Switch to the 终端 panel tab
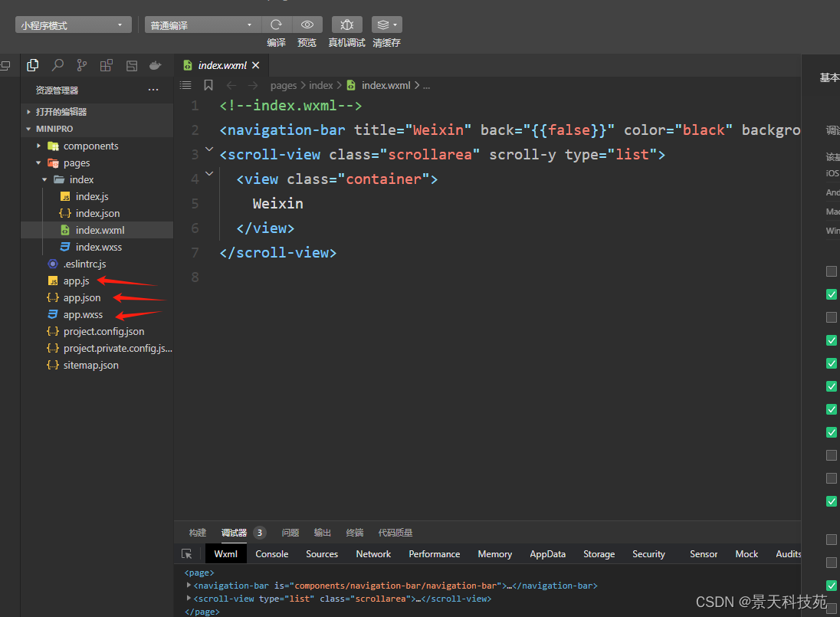840x617 pixels. point(355,533)
